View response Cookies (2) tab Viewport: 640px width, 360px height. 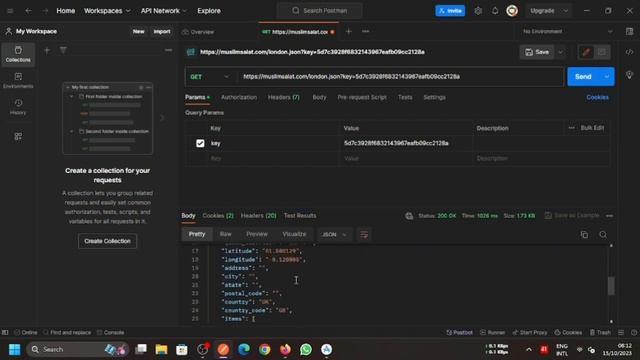[218, 216]
